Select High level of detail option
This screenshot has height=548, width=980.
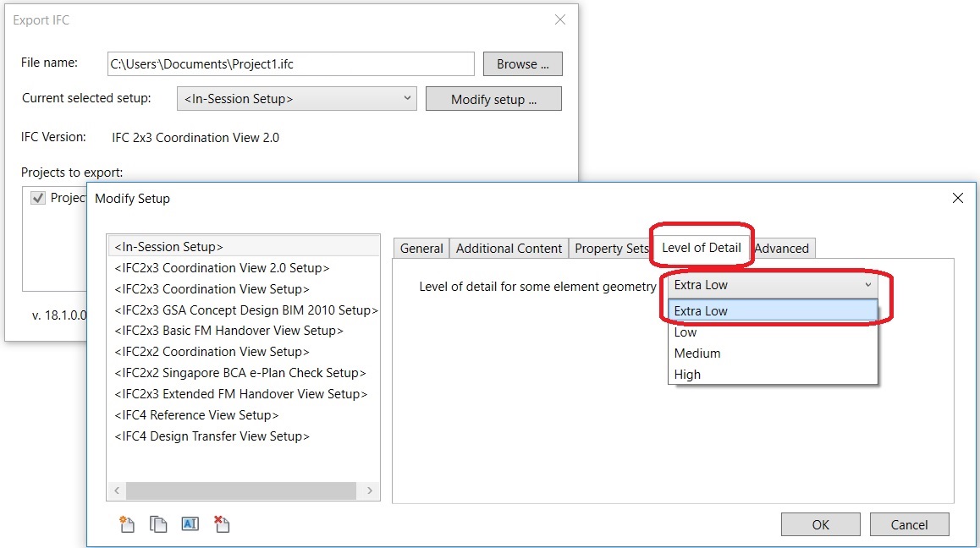687,374
